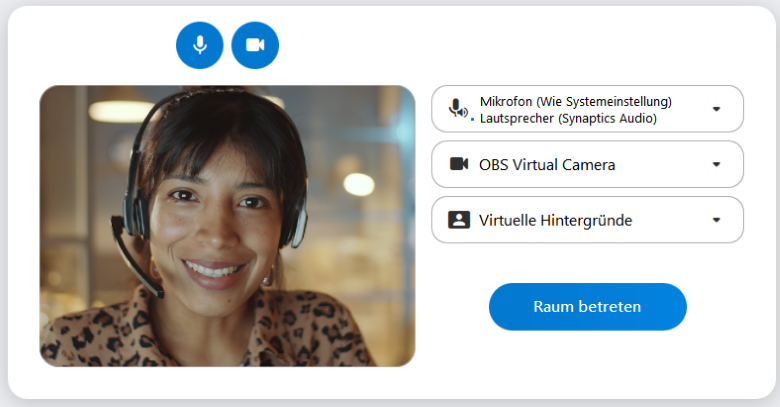780x407 pixels.
Task: Click the portrait icon beside Virtuelle Hintergründe
Action: [459, 220]
